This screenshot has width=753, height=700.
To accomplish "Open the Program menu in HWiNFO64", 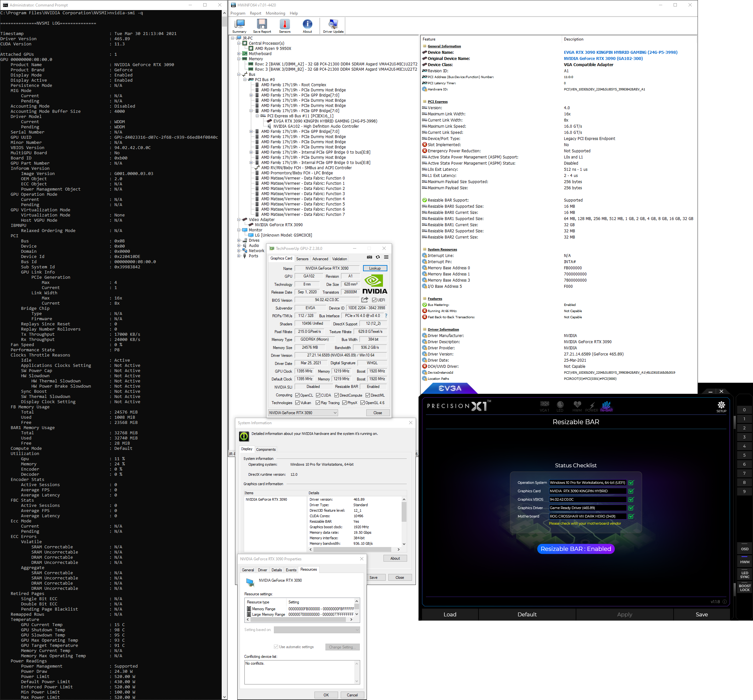I will [x=238, y=13].
